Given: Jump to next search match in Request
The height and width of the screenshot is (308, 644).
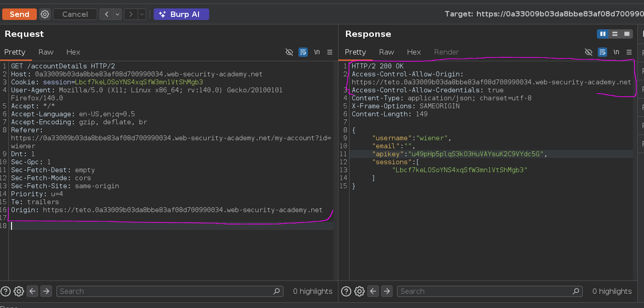Looking at the screenshot, I should pos(46,291).
